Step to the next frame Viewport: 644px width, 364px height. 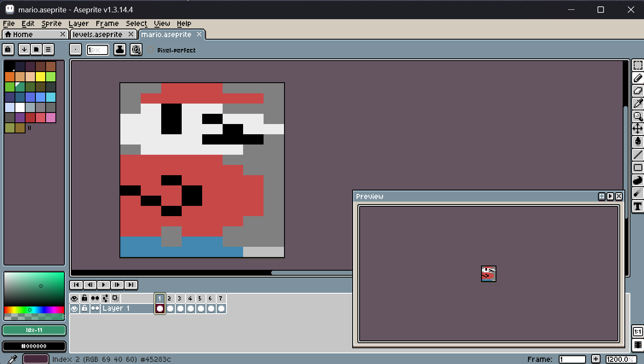[117, 285]
